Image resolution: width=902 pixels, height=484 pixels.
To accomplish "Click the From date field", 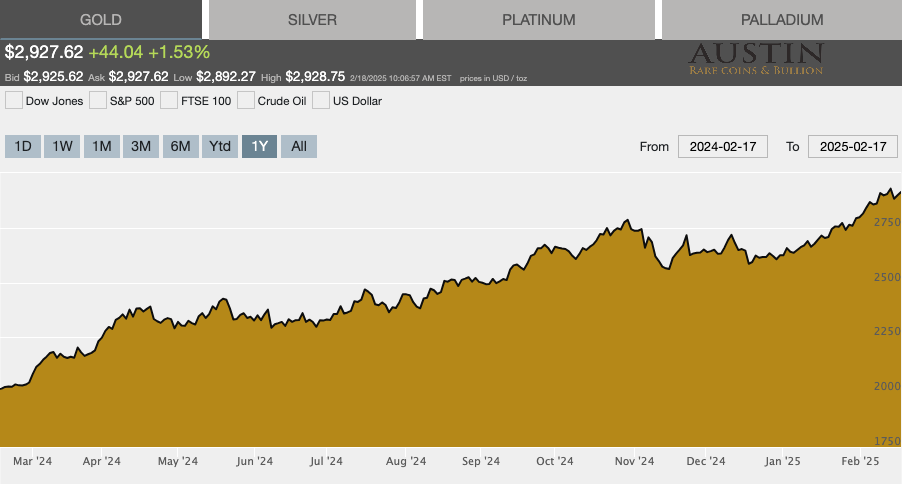I will point(723,146).
